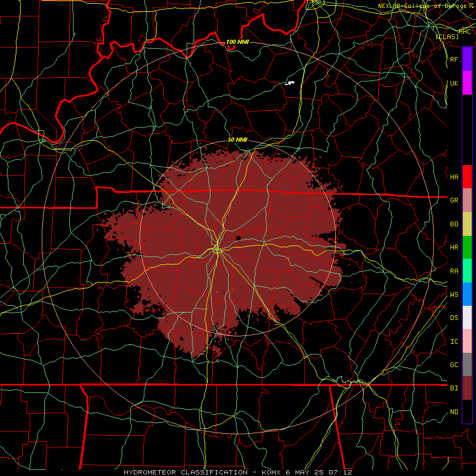Viewport: 476px width, 476px height.
Task: Click the GR pinkish legend swatch
Action: coord(467,200)
